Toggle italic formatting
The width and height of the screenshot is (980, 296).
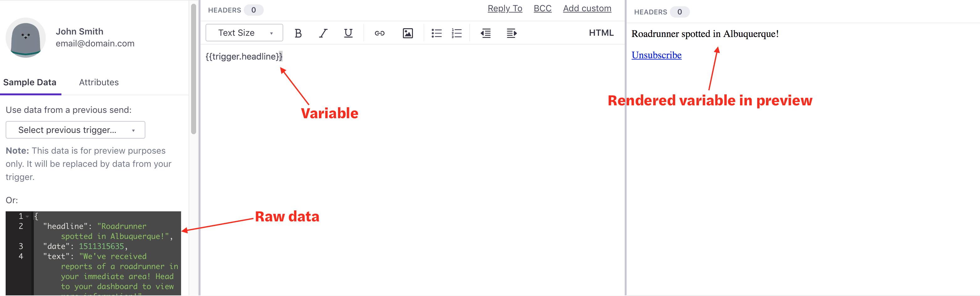coord(323,33)
